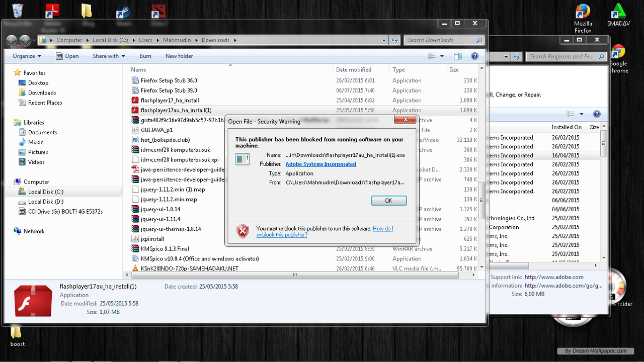The image size is (644, 362).
Task: Open the address bar history dropdown
Action: coord(384,40)
